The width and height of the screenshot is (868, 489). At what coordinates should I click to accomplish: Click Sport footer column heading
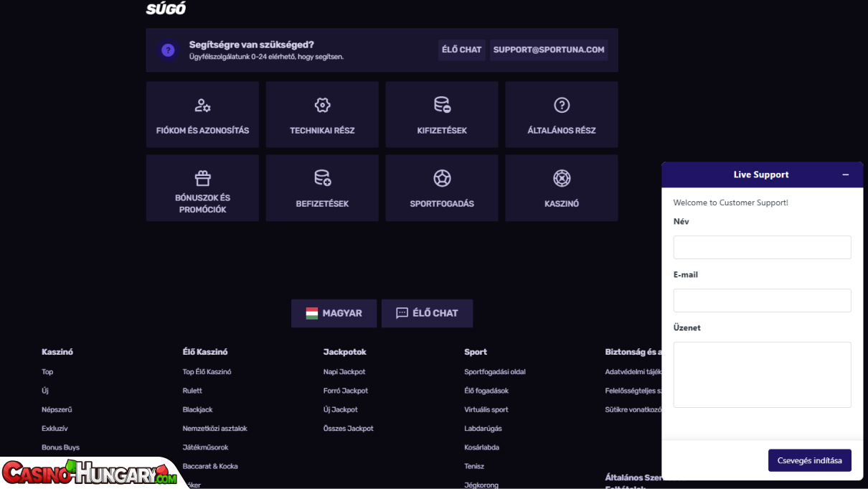pyautogui.click(x=476, y=352)
